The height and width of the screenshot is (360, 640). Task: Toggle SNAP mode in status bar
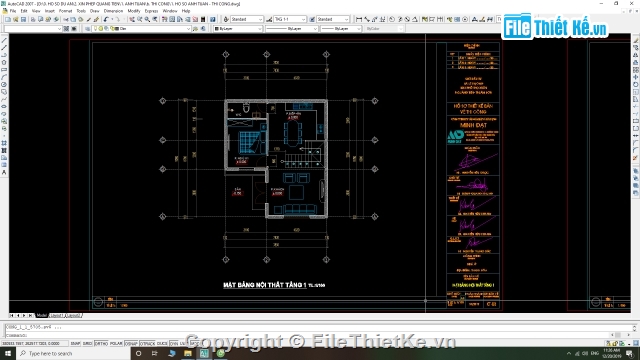[76, 344]
